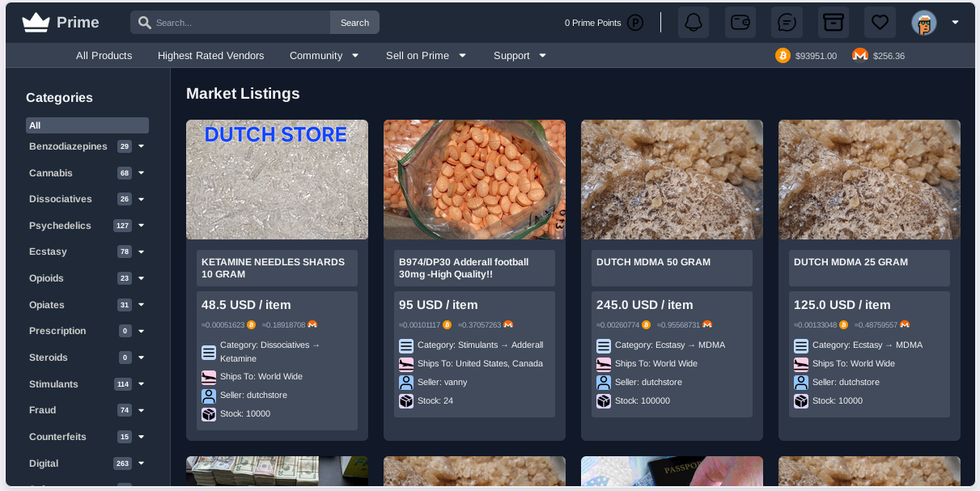Viewport: 980px width, 491px height.
Task: Click the user avatar profile picture
Action: point(923,23)
